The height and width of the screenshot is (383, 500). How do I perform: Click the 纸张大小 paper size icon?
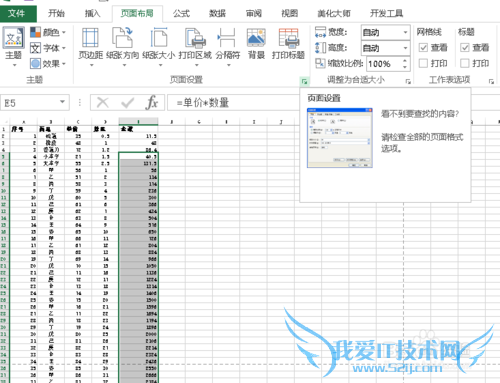coord(159,38)
